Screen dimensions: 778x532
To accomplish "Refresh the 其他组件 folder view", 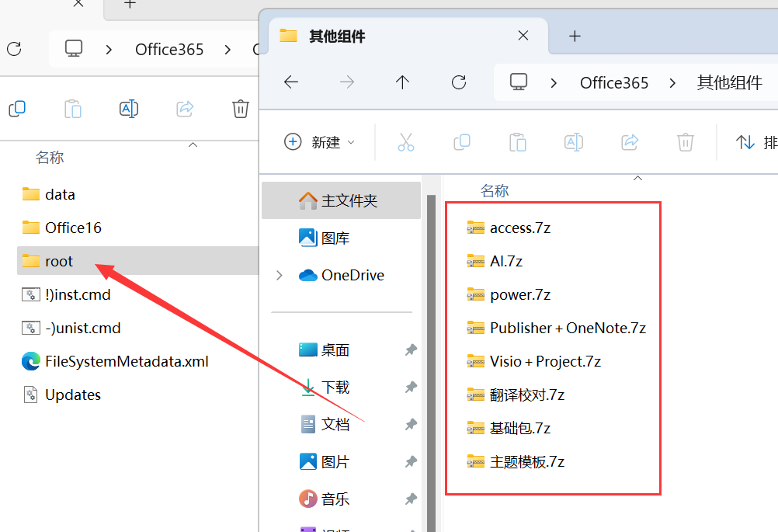I will click(459, 82).
